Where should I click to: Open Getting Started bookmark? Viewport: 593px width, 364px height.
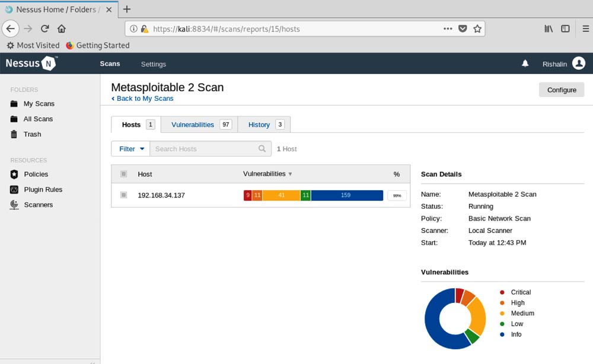pyautogui.click(x=98, y=46)
